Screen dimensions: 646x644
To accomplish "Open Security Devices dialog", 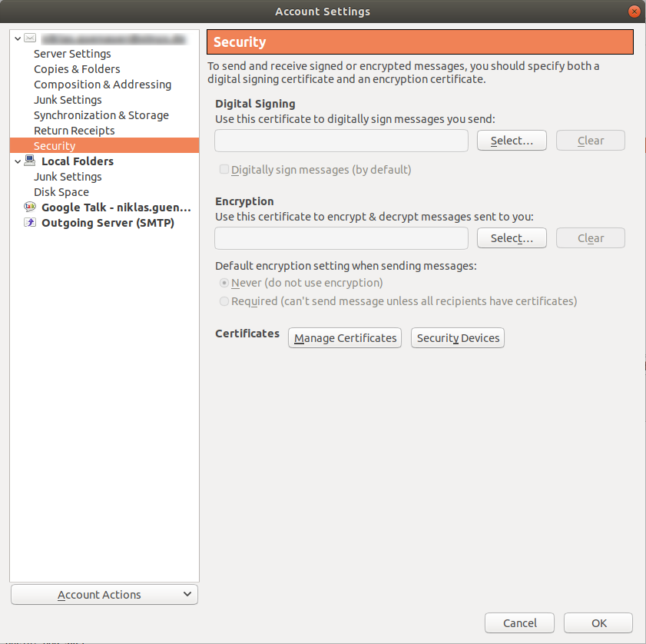I will 458,338.
